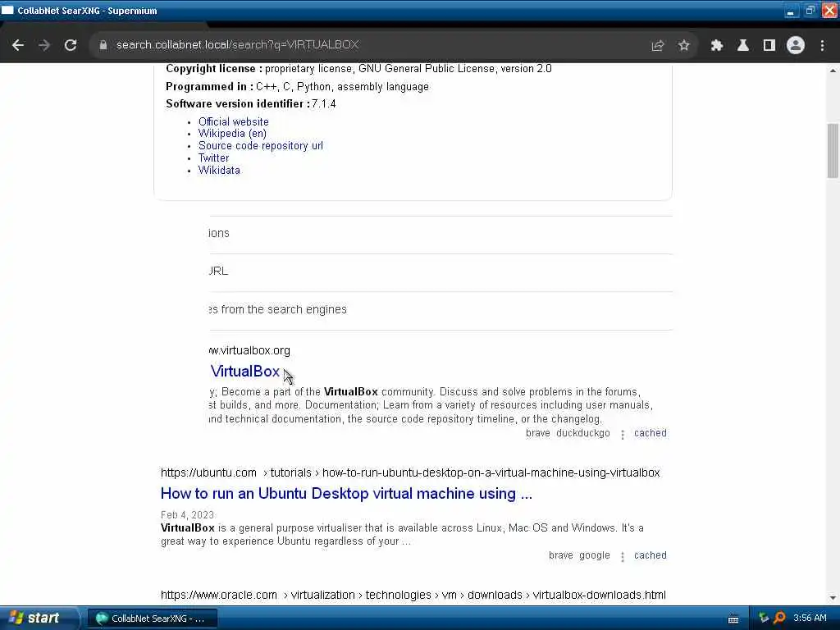
Task: Click Software version identifier 7.1.4 text
Action: click(x=251, y=104)
